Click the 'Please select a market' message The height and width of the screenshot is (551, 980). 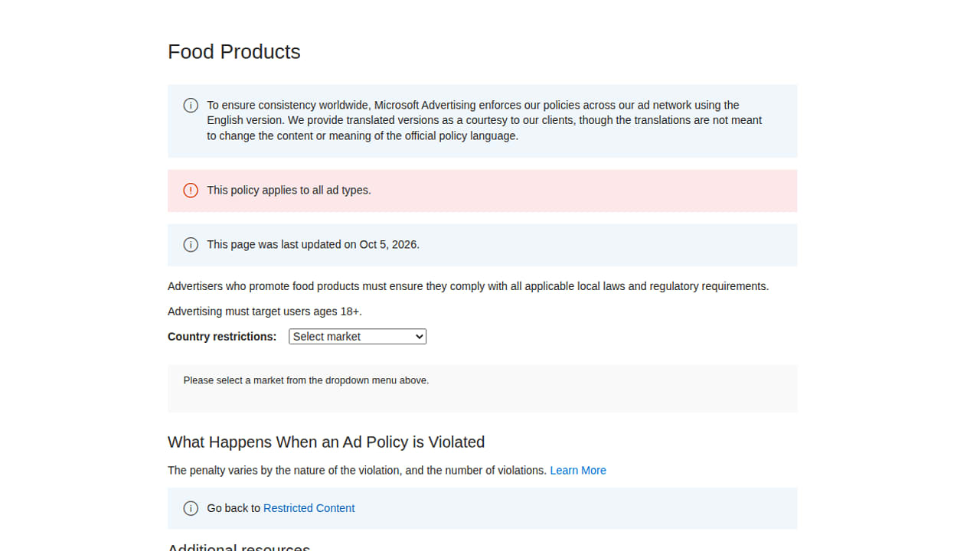306,380
